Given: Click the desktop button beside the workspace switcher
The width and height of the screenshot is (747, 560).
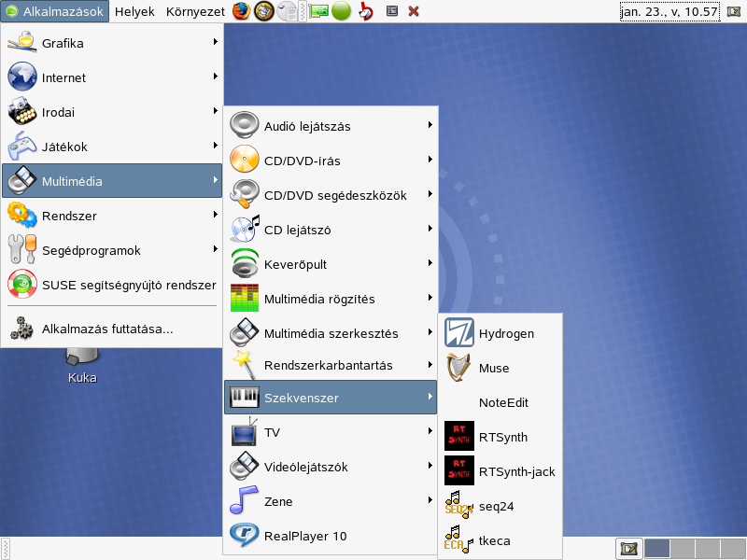Looking at the screenshot, I should 628,549.
